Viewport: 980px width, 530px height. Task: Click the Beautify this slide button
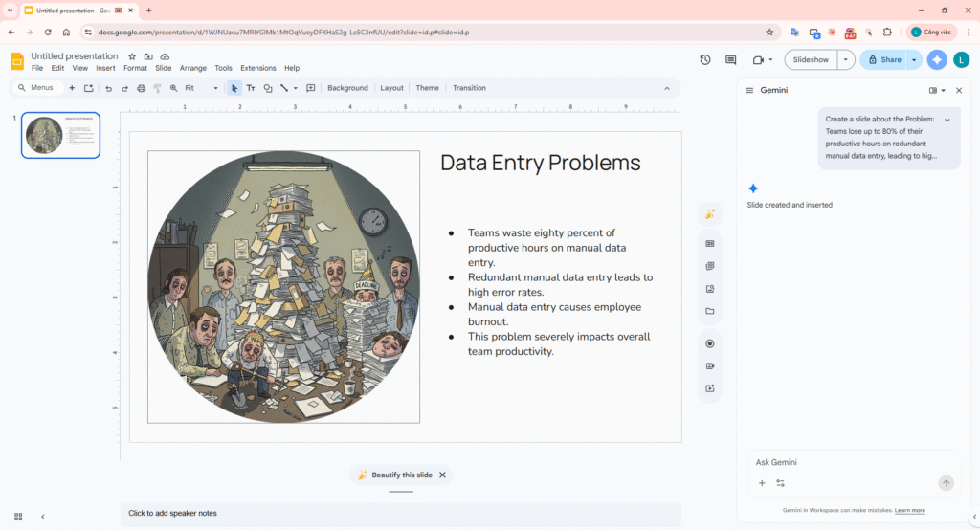point(394,475)
